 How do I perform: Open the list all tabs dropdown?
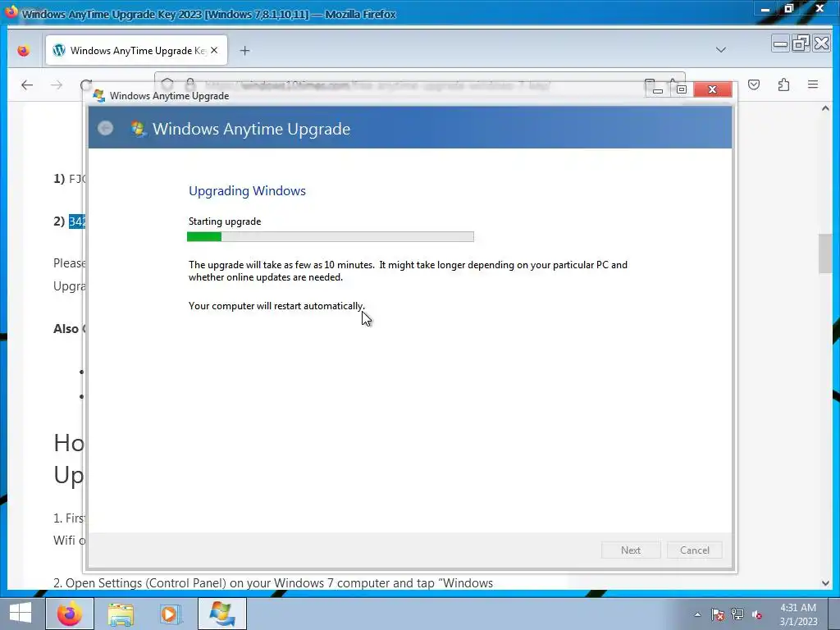pyautogui.click(x=720, y=50)
